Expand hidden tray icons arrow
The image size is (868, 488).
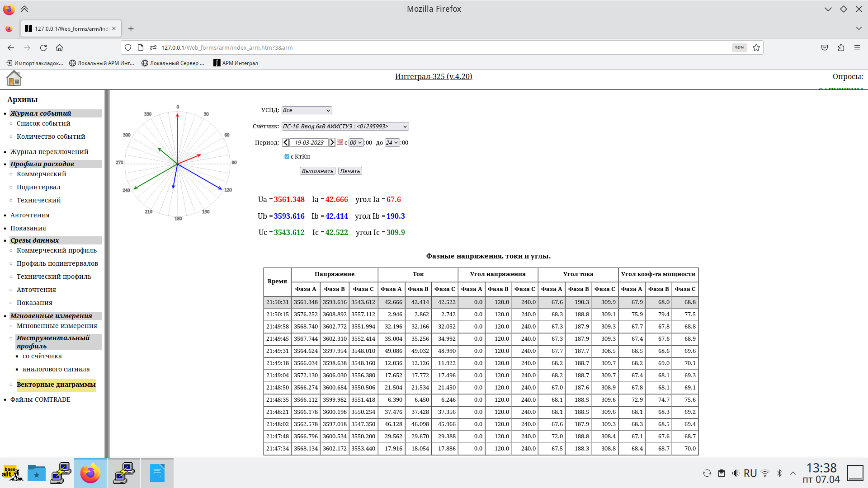[x=793, y=473]
